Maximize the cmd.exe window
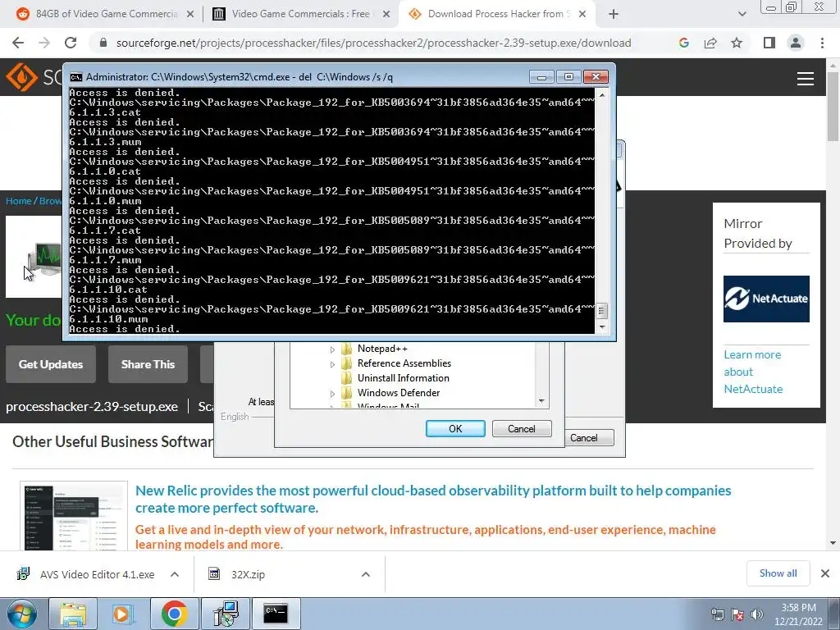The height and width of the screenshot is (630, 840). [568, 77]
